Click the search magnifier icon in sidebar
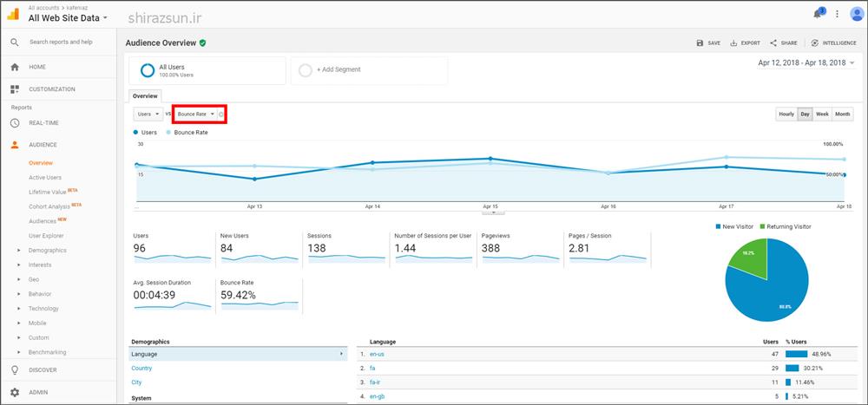Viewport: 868px width, 405px height. pyautogui.click(x=15, y=42)
